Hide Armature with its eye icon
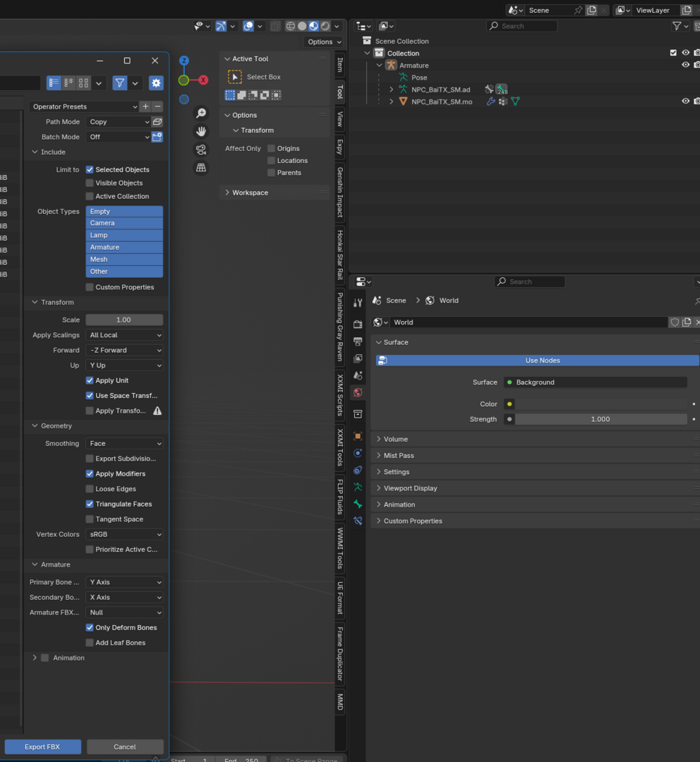 pyautogui.click(x=685, y=65)
